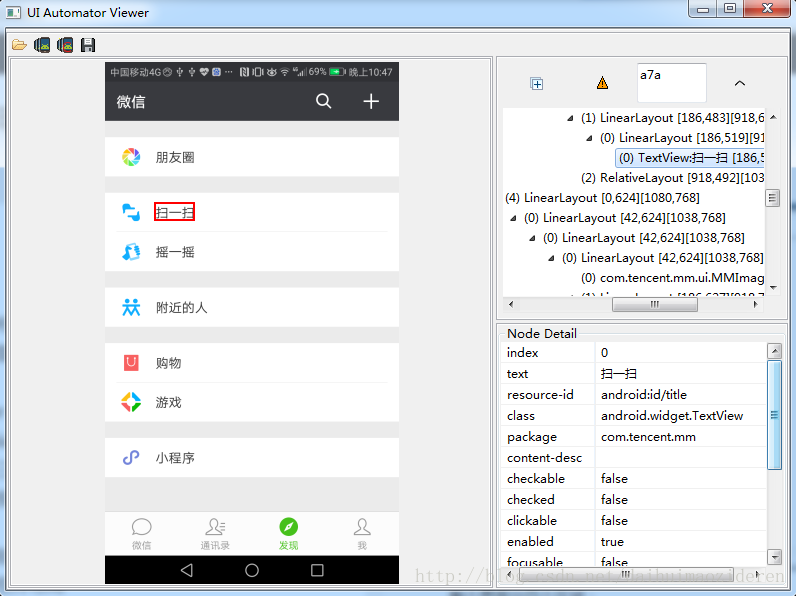Click the 摇一摇 text label

[x=175, y=252]
